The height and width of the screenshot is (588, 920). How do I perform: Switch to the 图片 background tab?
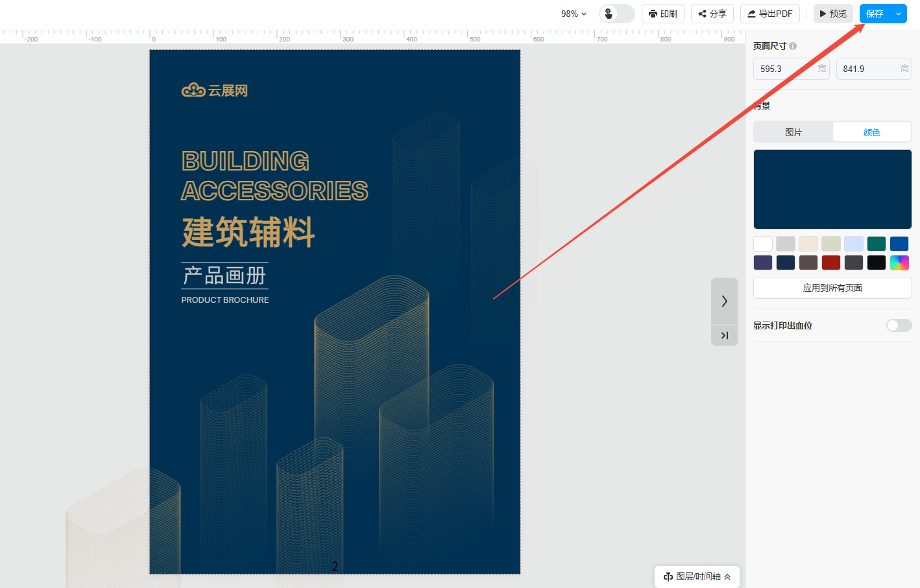pos(793,132)
